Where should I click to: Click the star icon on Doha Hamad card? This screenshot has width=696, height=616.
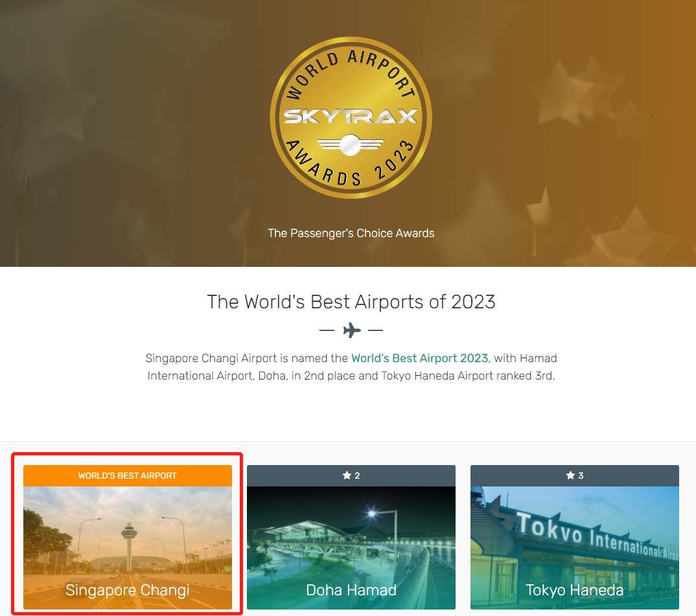click(346, 475)
